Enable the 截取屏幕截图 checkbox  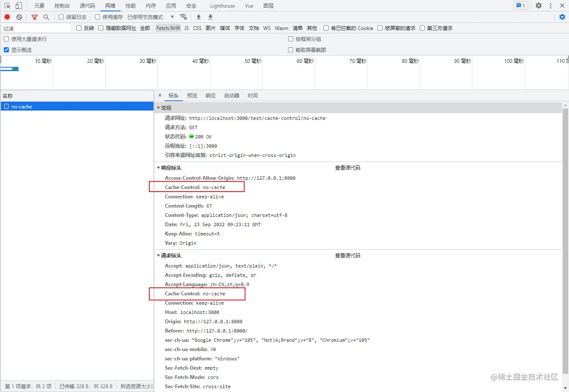point(291,50)
